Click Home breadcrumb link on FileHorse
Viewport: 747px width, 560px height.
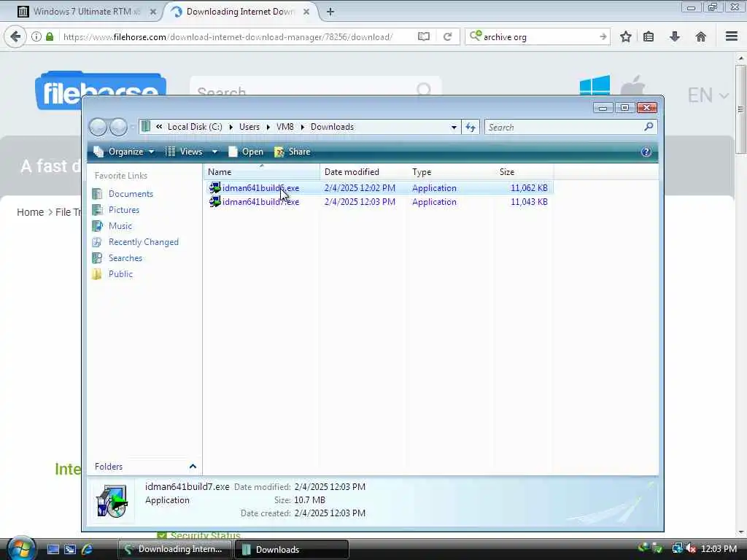point(30,212)
